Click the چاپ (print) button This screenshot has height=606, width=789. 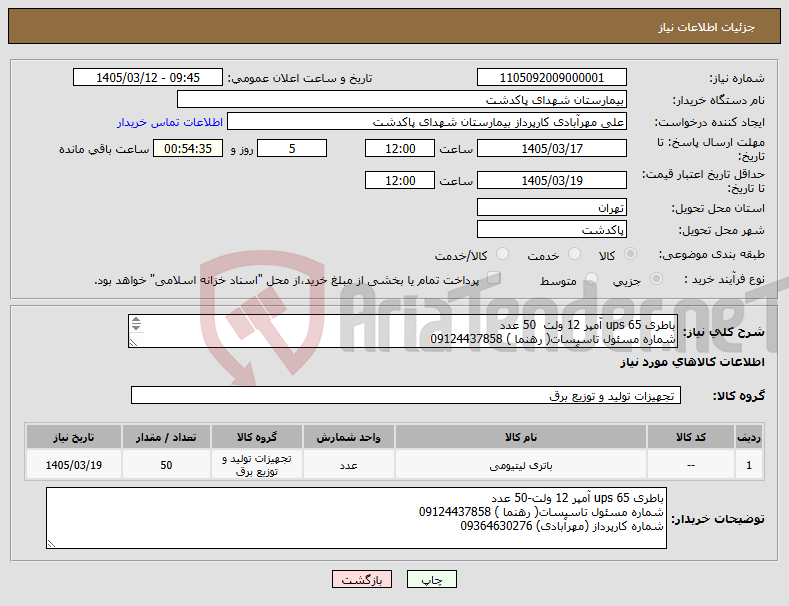click(x=432, y=579)
